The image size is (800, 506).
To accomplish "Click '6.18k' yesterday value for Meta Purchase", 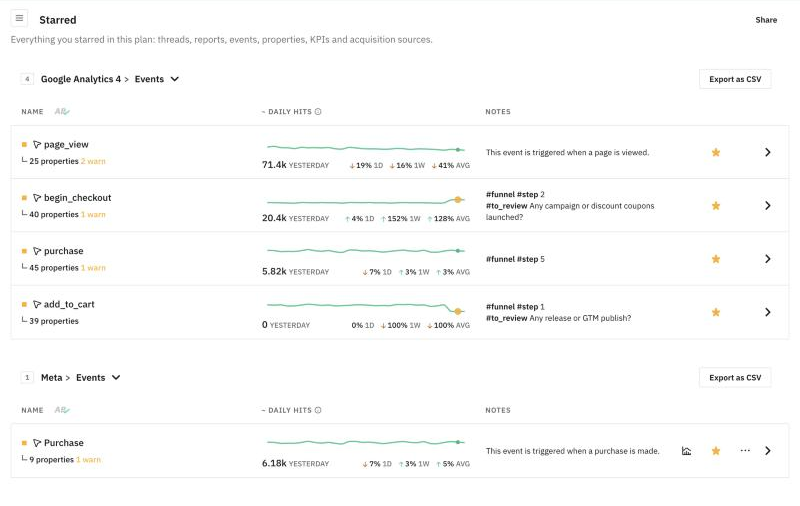I will point(274,463).
